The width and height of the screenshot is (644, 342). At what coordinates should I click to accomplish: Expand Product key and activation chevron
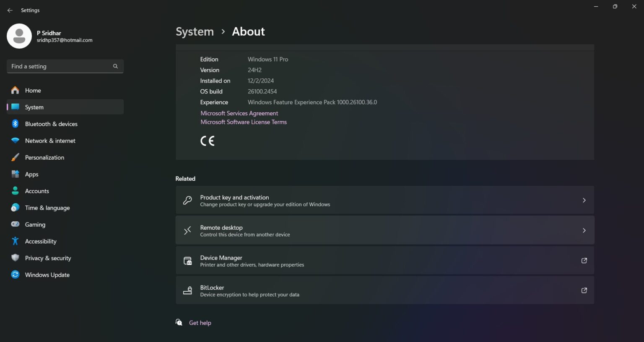click(x=584, y=200)
